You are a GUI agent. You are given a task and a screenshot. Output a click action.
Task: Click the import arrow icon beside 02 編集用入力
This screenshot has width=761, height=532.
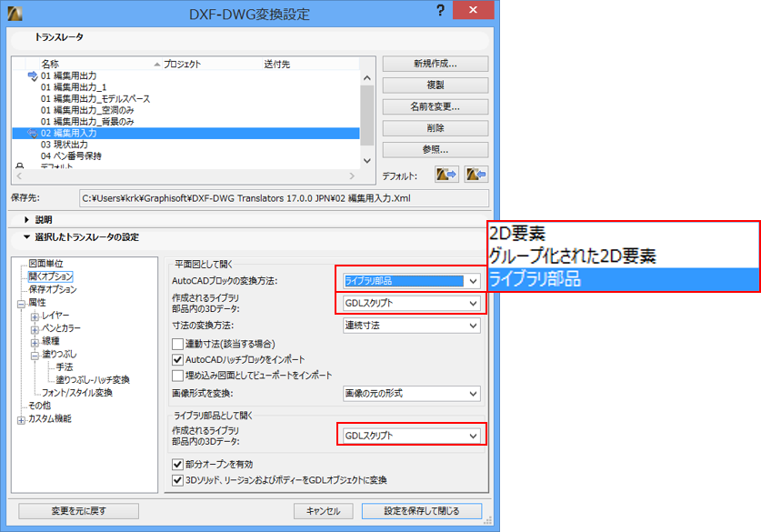click(33, 133)
